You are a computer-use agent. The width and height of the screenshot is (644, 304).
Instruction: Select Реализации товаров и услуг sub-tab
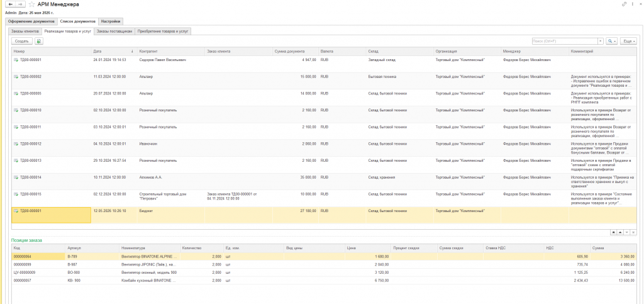coord(68,31)
